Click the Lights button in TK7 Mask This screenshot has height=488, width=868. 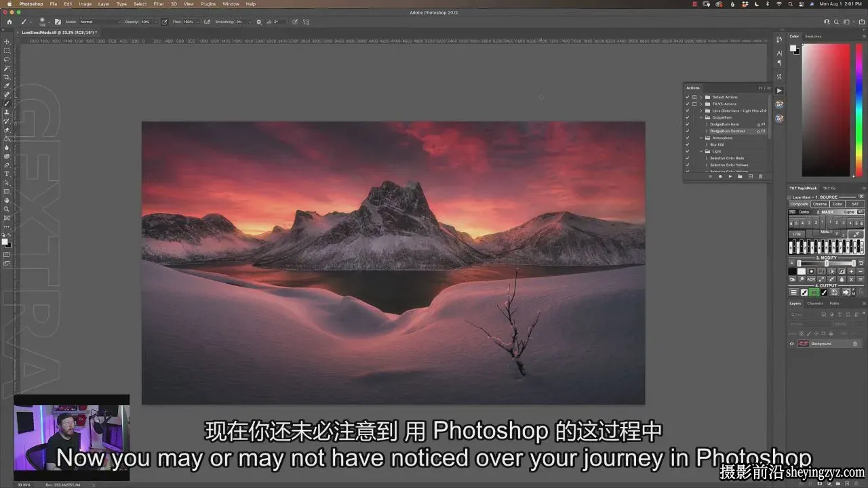tap(849, 212)
